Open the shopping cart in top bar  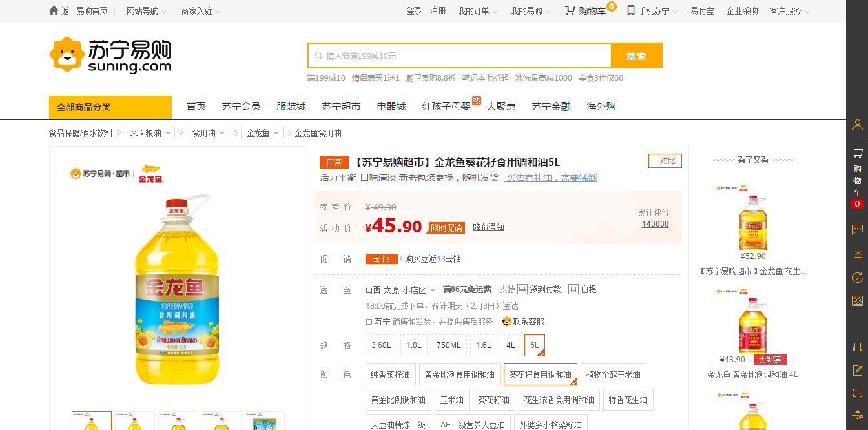coord(585,11)
